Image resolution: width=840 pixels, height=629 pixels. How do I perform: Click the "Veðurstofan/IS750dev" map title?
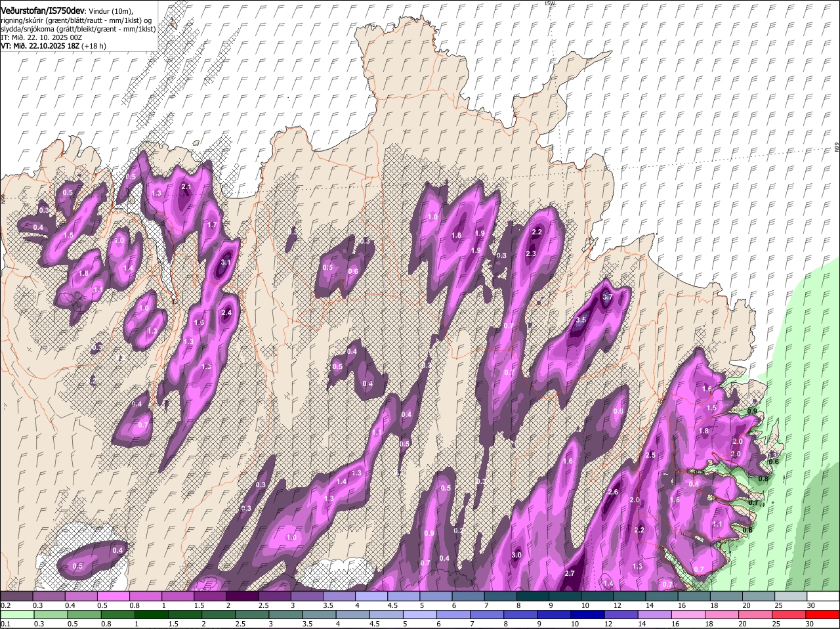[43, 10]
